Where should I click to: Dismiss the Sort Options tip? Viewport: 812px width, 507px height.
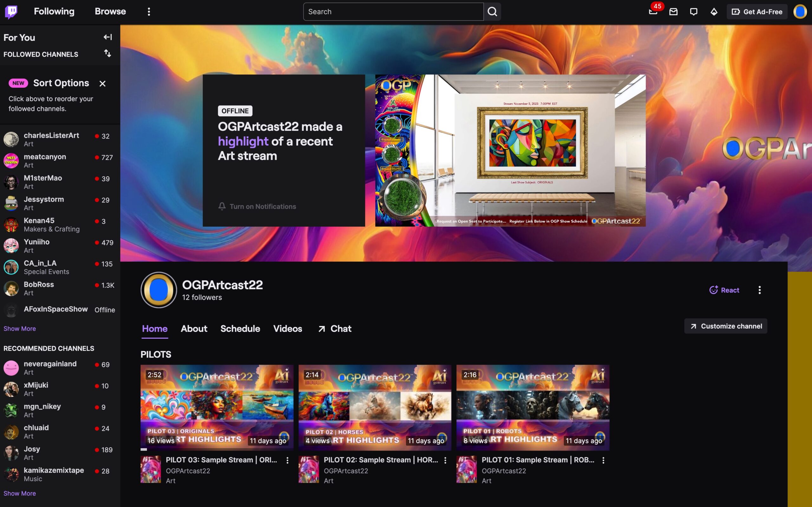[x=102, y=83]
